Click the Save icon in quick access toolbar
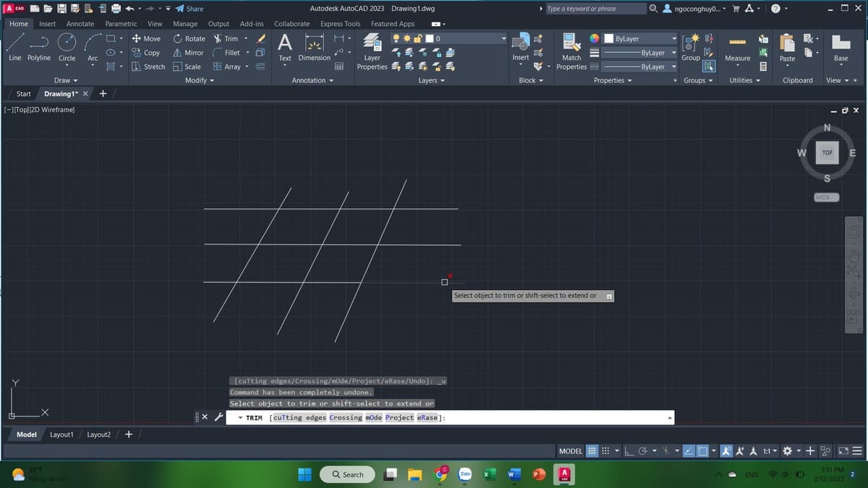Screen dimensions: 868x488 click(61, 9)
